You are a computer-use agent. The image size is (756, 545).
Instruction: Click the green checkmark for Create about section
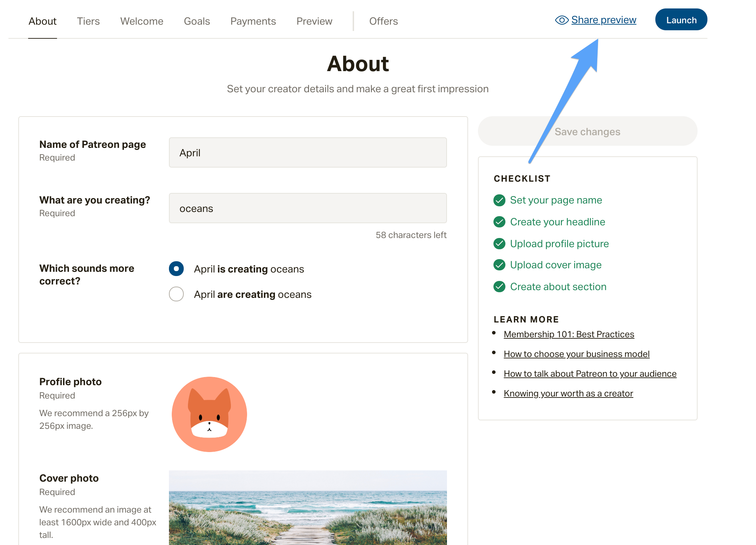(x=499, y=287)
